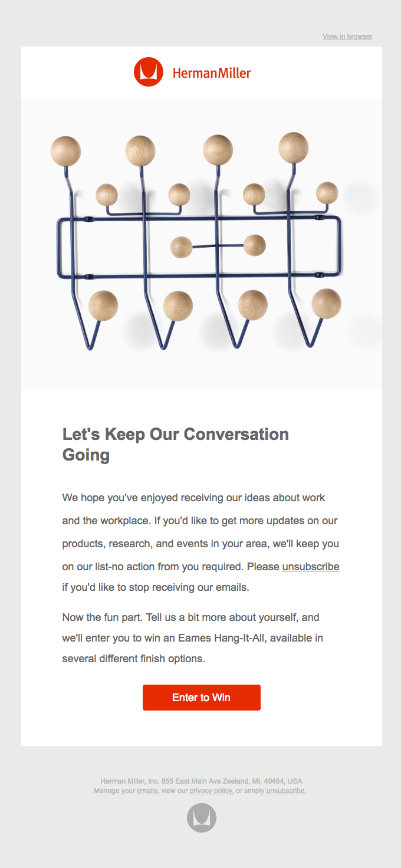Viewport: 401px width, 868px height.
Task: Open the View in browser link
Action: coord(346,37)
